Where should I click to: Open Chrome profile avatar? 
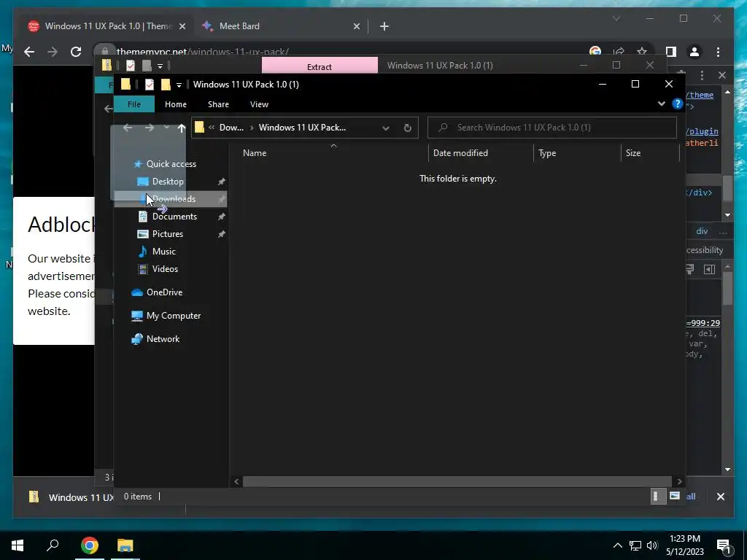tap(694, 52)
